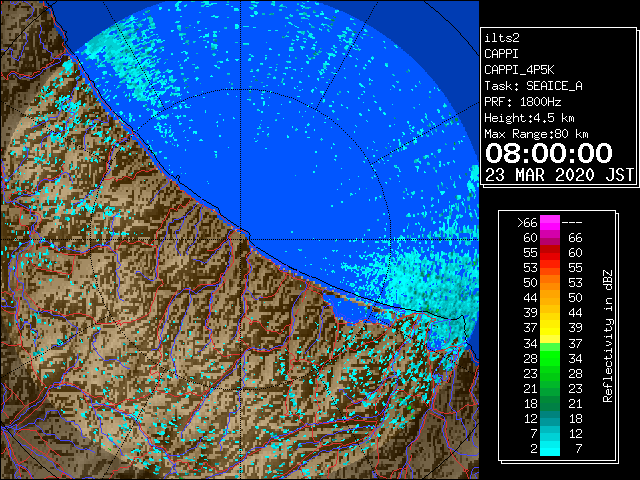This screenshot has width=640, height=480.
Task: Pick the cyan 2–7 dBZ legend swatch
Action: point(550,449)
